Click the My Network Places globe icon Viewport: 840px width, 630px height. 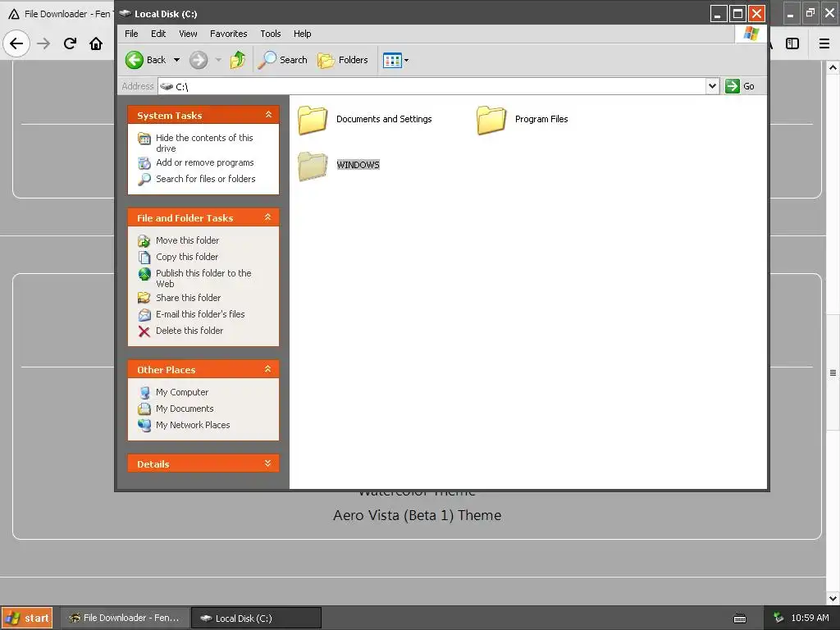click(x=144, y=426)
